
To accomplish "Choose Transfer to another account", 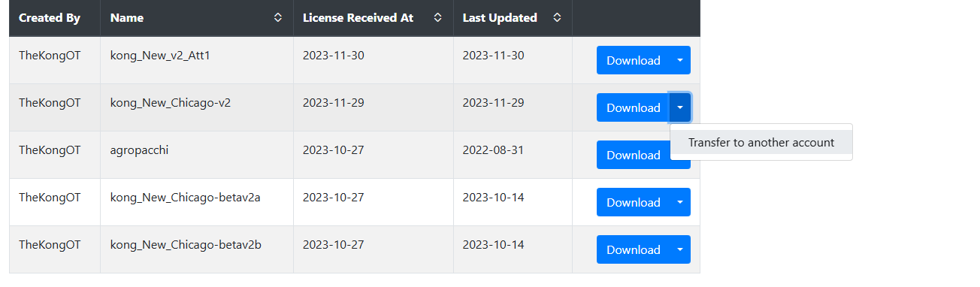I will [x=761, y=142].
